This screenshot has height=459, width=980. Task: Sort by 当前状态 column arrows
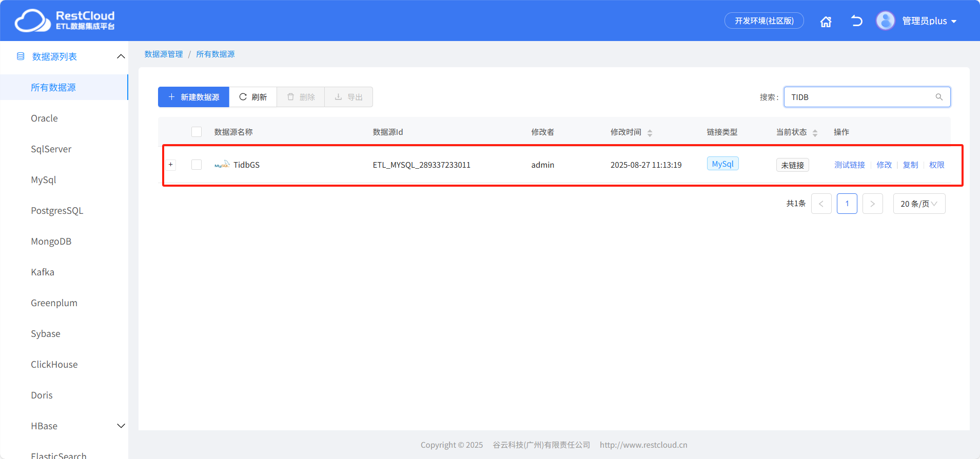[x=815, y=133]
